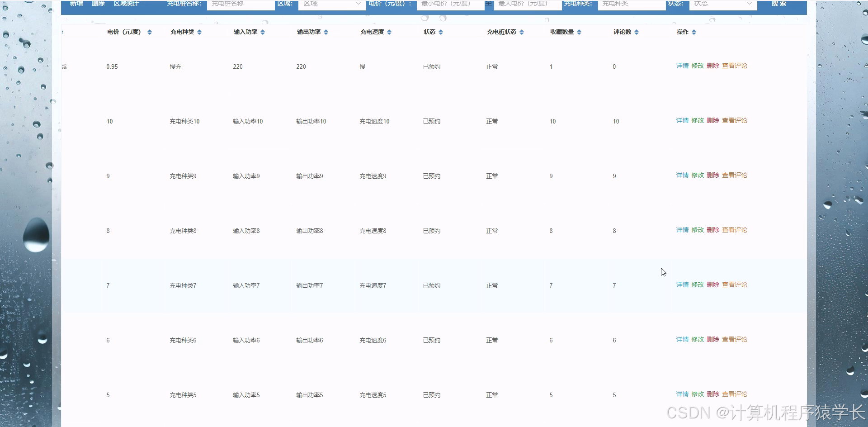
Task: Select the 慢充 type cell
Action: 175,66
